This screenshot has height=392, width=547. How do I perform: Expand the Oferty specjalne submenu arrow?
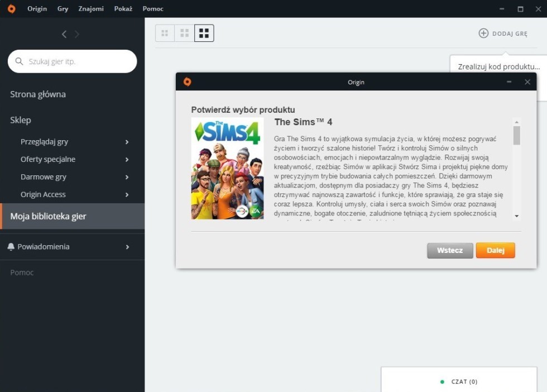[127, 160]
